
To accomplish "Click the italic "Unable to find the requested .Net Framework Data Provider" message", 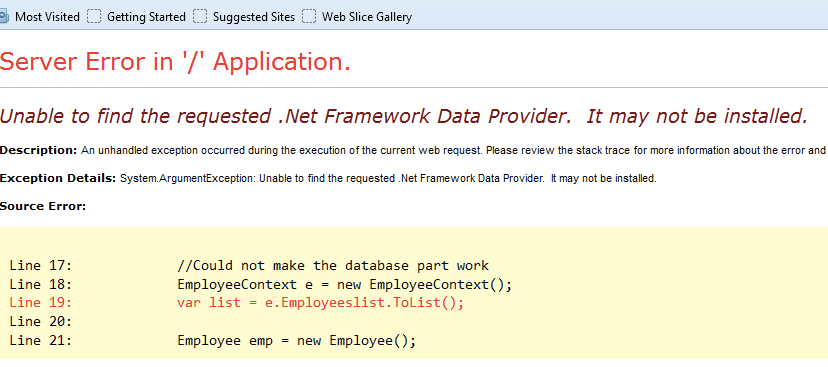I will 403,116.
